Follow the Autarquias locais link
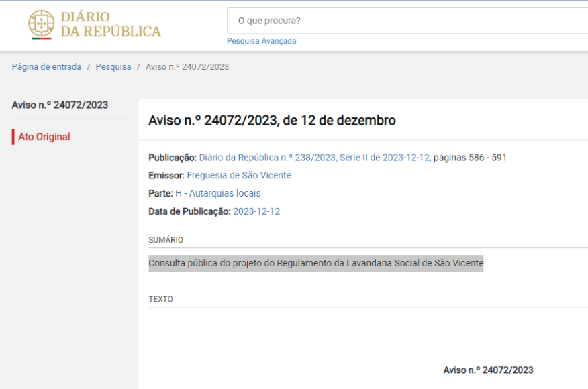Viewport: 588px width, 389px height. (x=225, y=193)
